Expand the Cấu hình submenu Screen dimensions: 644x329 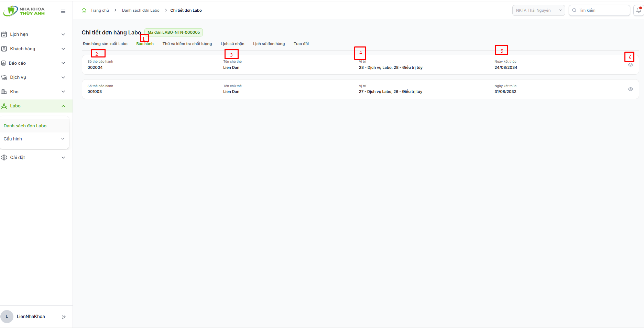[63, 139]
